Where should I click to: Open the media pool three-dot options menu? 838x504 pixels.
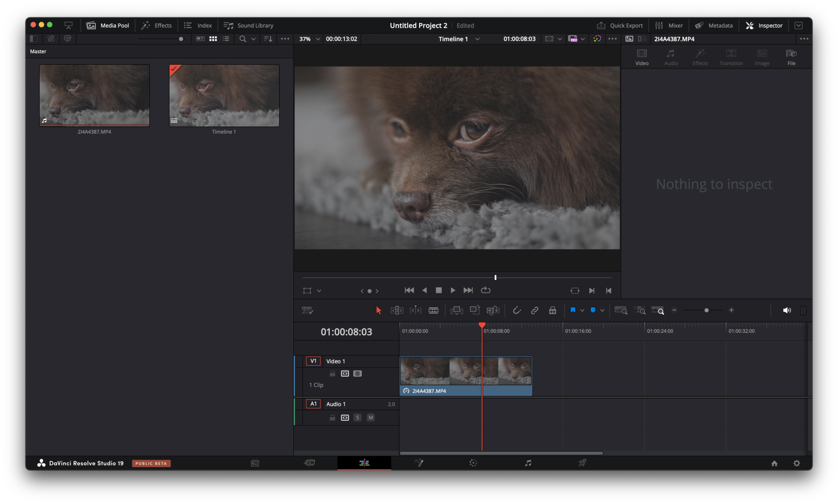pos(285,39)
